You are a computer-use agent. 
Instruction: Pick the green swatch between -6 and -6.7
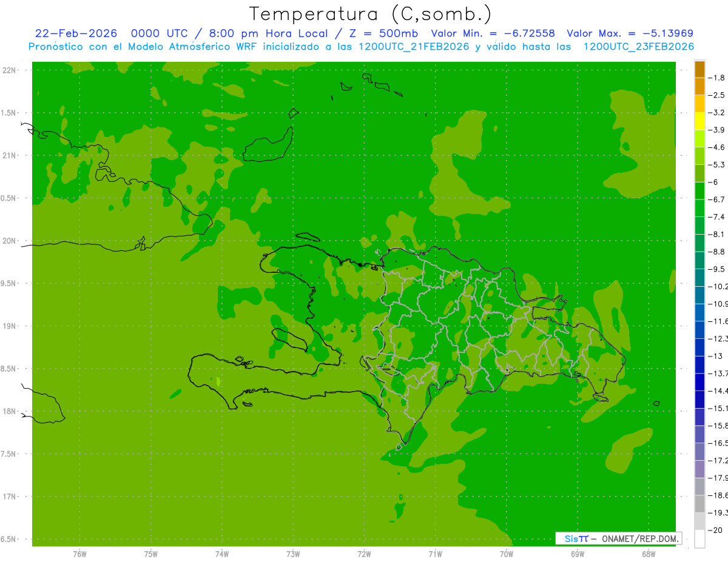click(x=699, y=191)
